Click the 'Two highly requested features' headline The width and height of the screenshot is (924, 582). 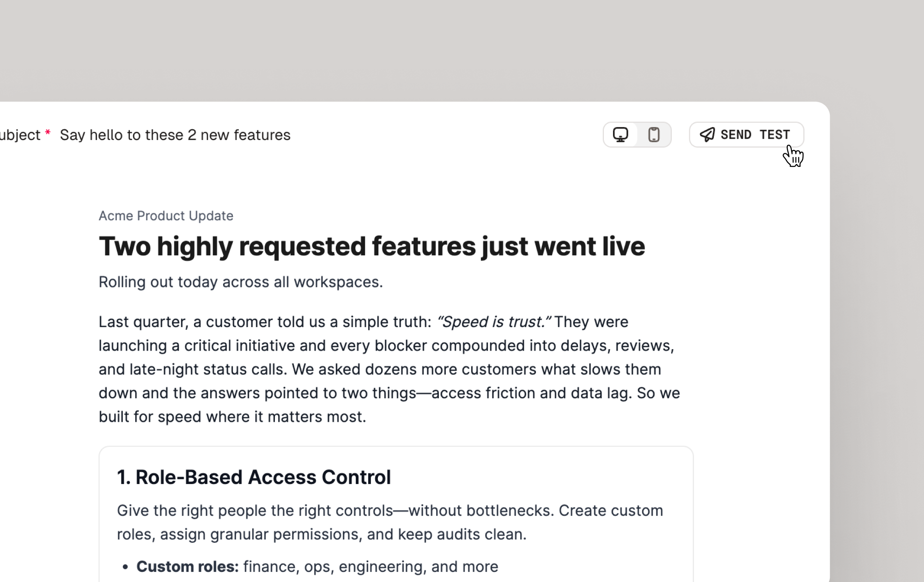[371, 246]
